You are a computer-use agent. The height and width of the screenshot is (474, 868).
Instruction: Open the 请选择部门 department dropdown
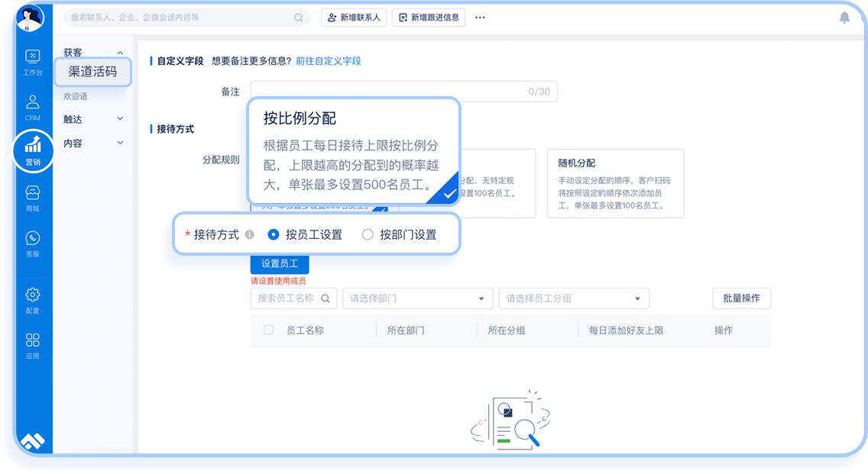(417, 298)
